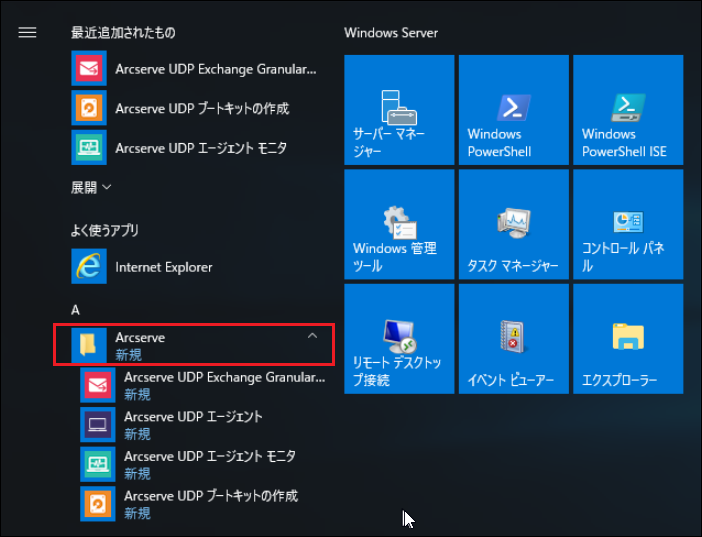Open the コントロール パネル tile
The image size is (702, 537).
628,224
